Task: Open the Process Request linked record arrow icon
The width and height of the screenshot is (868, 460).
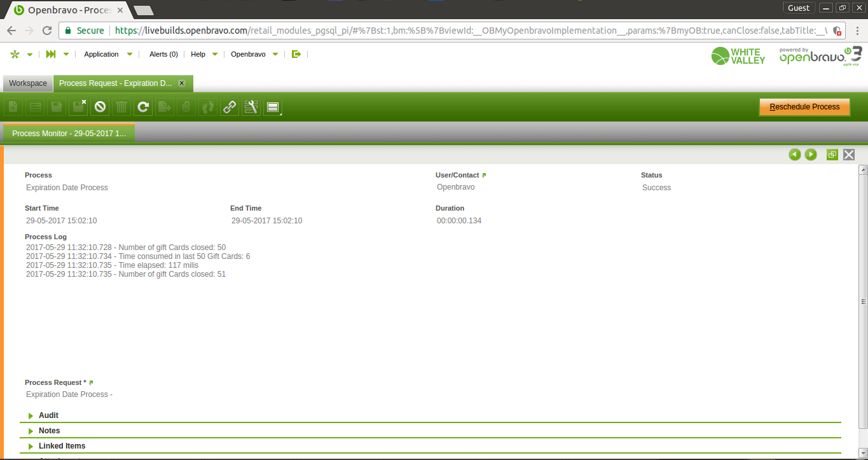Action: tap(91, 382)
